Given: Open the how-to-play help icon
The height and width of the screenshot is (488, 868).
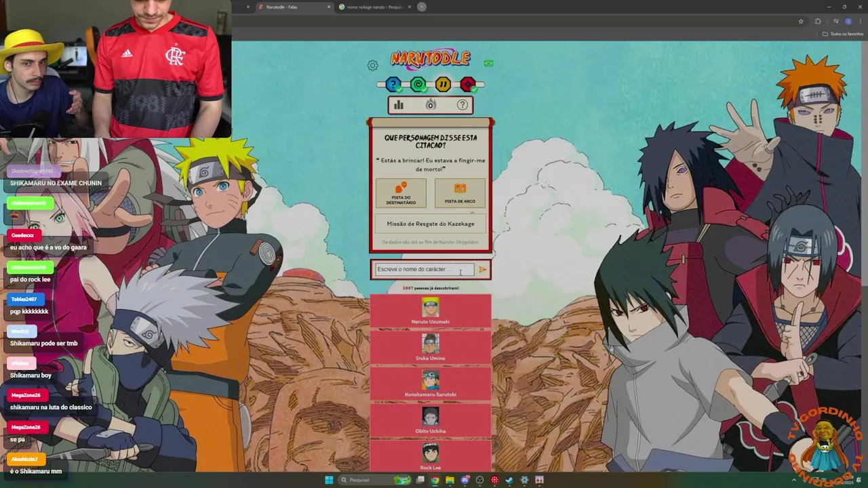Looking at the screenshot, I should (462, 105).
